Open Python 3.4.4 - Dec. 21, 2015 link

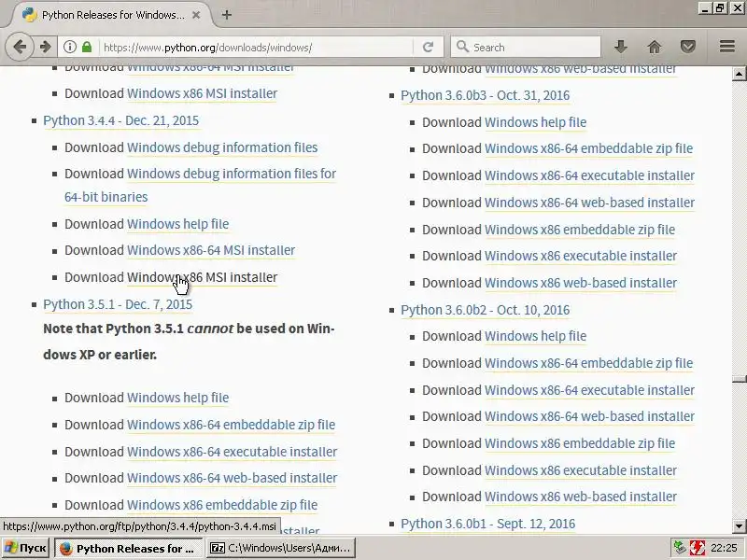tap(121, 120)
